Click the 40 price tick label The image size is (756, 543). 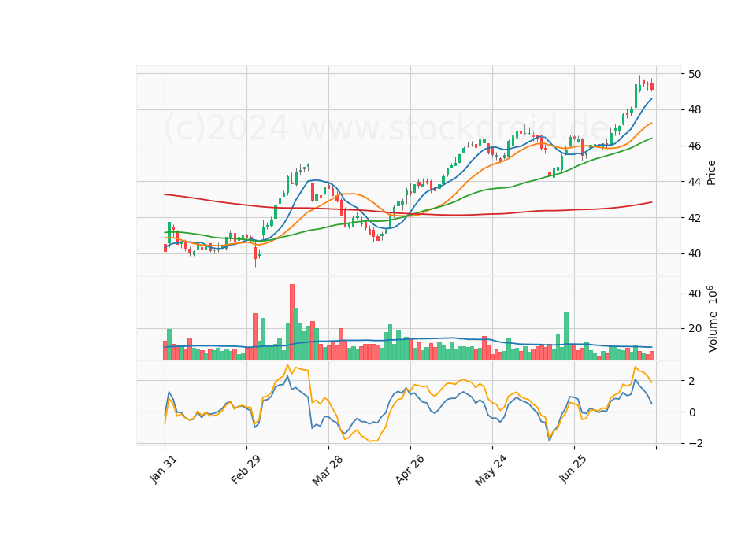[x=695, y=253]
